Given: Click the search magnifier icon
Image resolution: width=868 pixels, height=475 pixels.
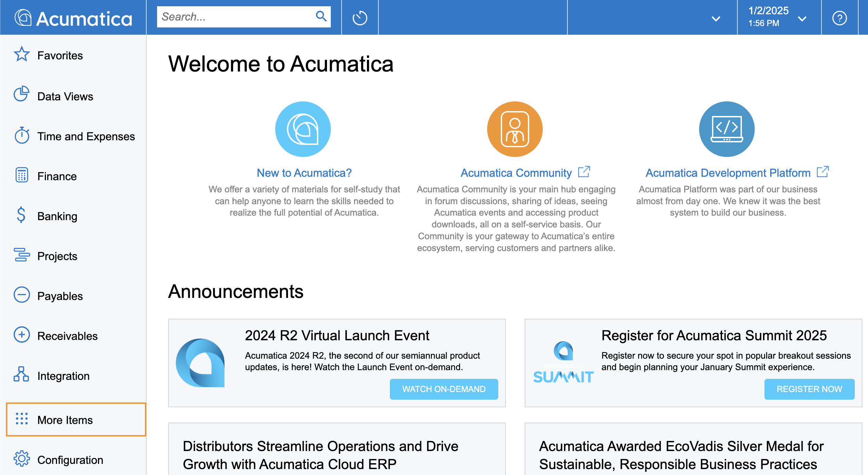Looking at the screenshot, I should (x=321, y=16).
